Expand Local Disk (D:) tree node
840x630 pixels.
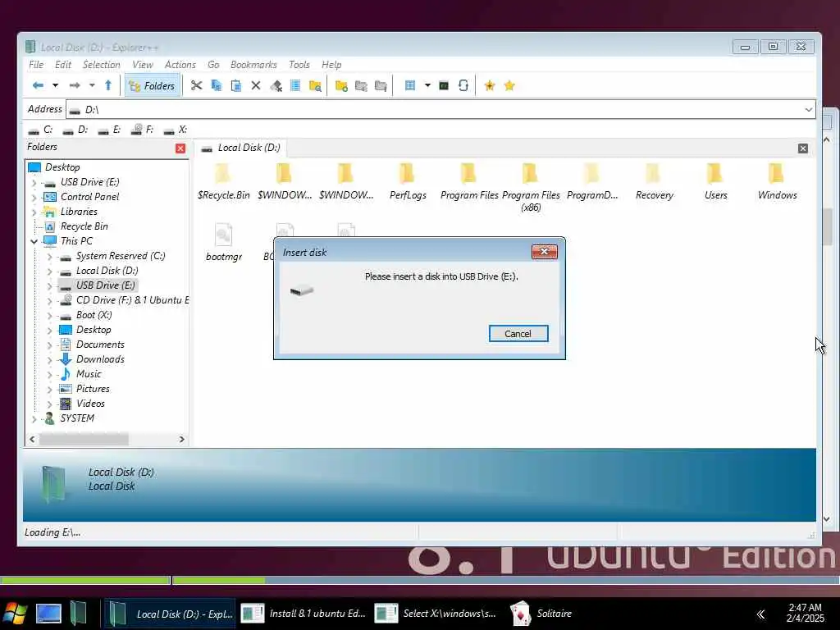click(49, 272)
